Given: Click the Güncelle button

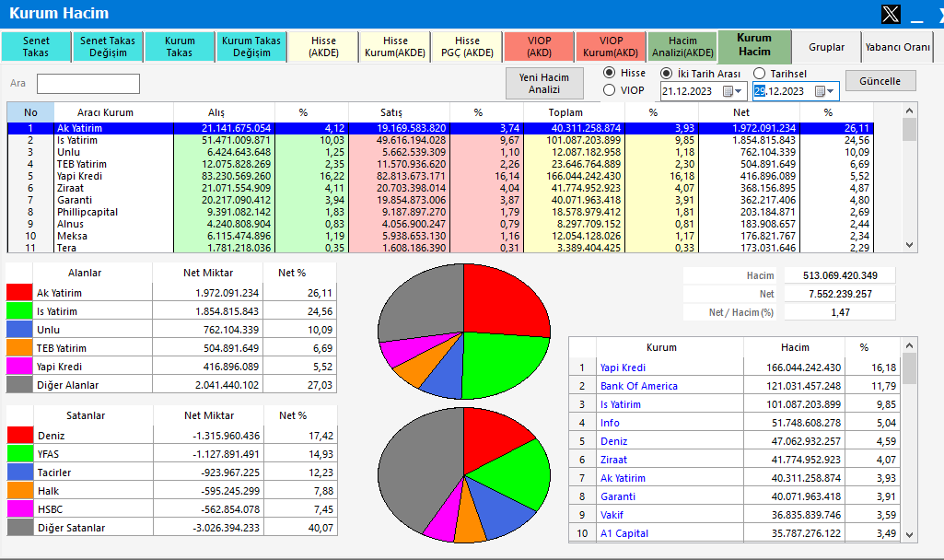Looking at the screenshot, I should (x=880, y=81).
